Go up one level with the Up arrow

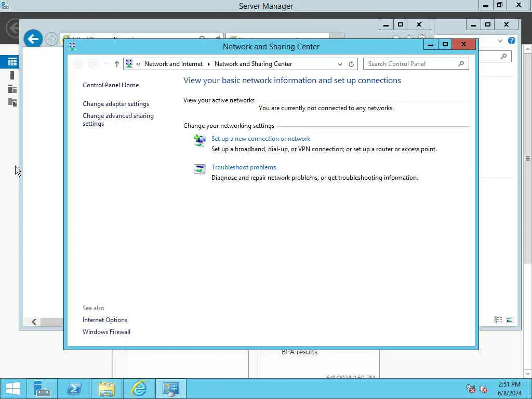click(117, 64)
